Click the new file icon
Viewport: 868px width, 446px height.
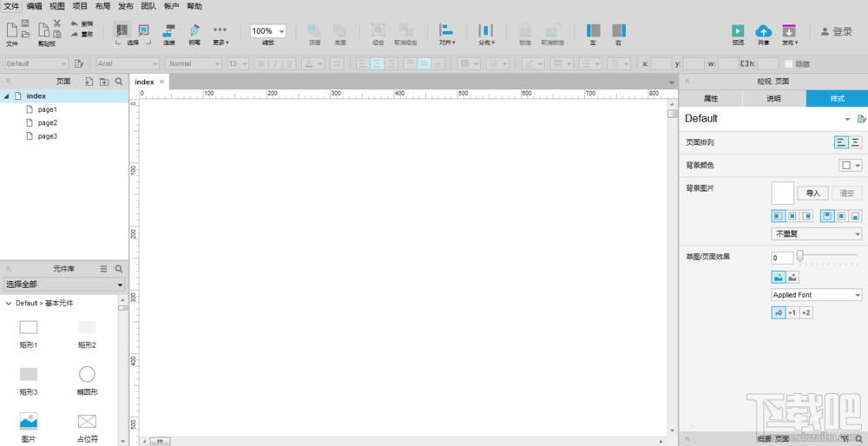click(11, 30)
